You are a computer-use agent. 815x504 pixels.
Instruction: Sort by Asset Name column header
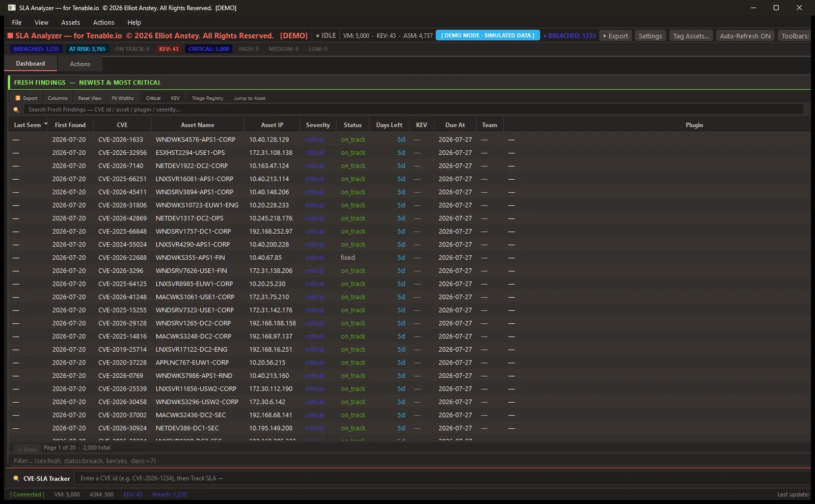pos(198,125)
